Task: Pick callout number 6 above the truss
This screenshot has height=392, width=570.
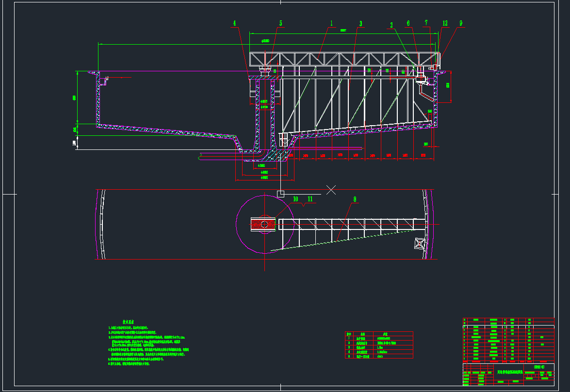Action: pos(408,23)
